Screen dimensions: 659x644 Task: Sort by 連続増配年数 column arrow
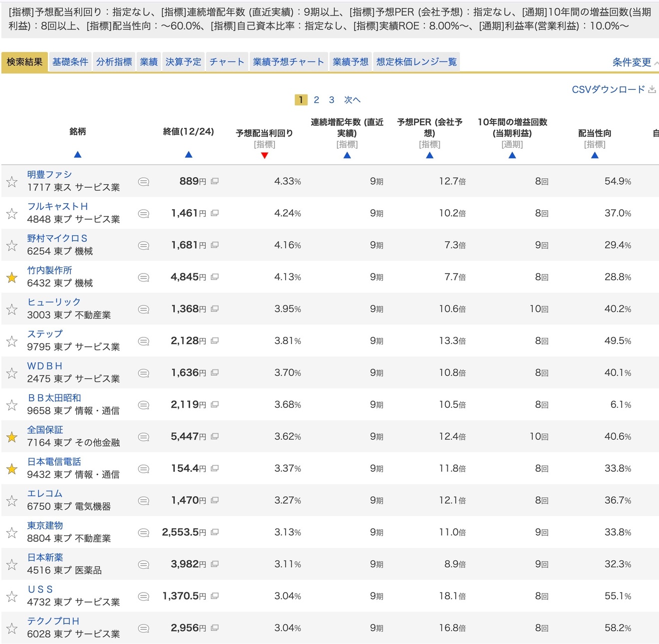click(x=347, y=155)
